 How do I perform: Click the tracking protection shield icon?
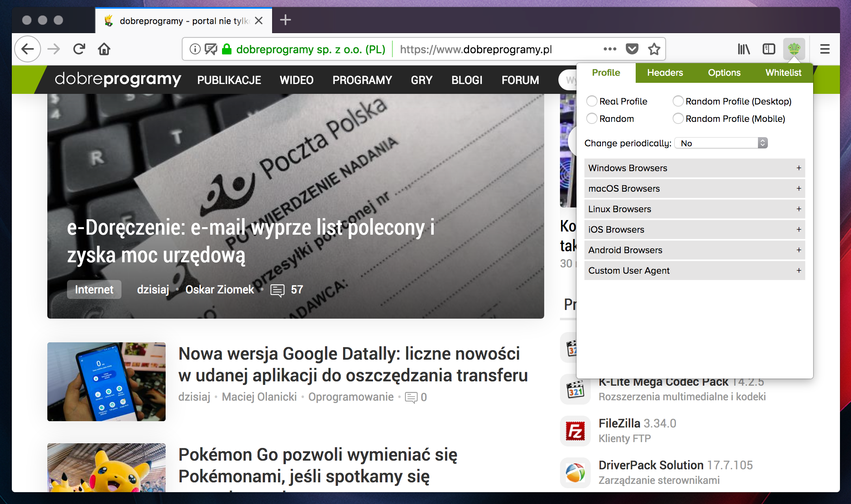click(x=211, y=49)
